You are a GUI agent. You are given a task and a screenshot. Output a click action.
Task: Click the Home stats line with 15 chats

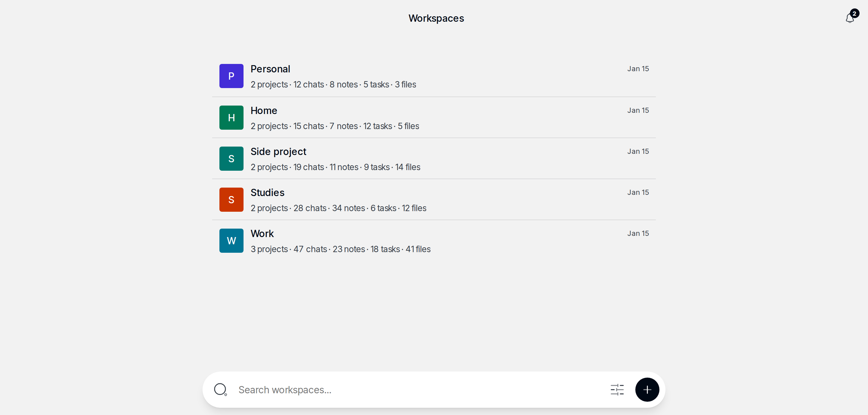click(335, 126)
